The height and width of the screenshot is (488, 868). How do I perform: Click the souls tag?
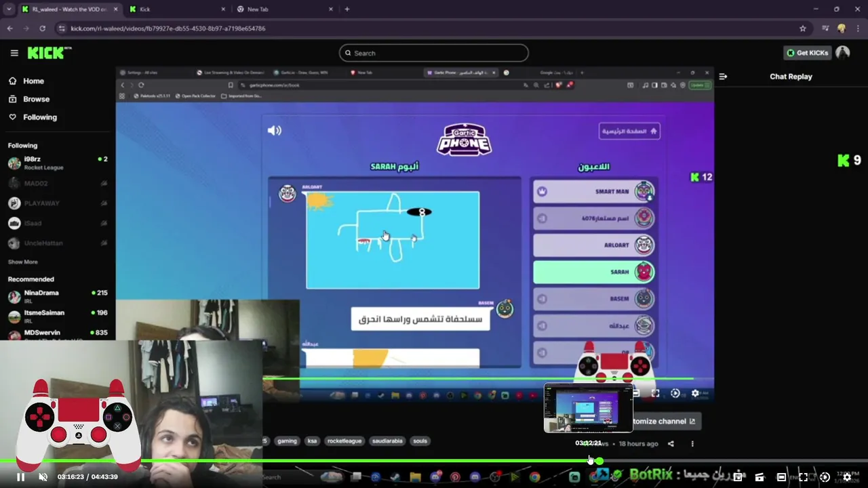pyautogui.click(x=420, y=441)
